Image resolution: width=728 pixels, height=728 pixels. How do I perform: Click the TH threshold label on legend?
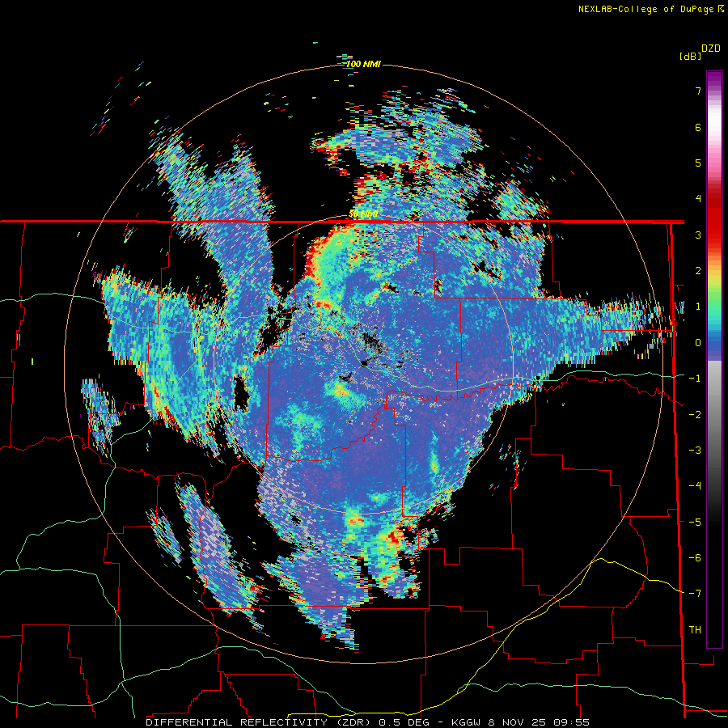click(x=695, y=630)
